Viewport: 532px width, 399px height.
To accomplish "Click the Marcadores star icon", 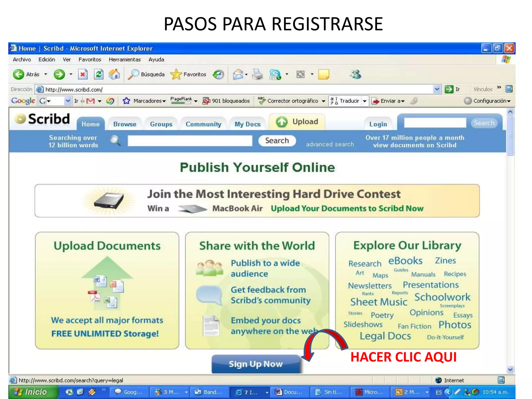I will [126, 101].
